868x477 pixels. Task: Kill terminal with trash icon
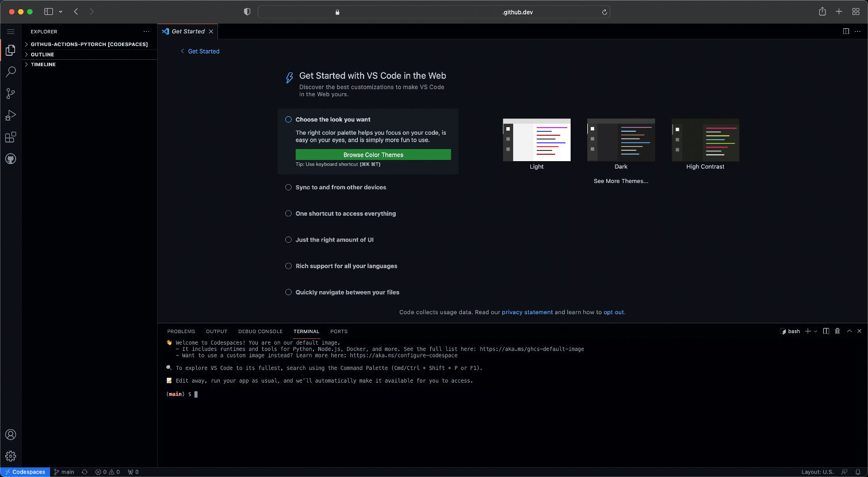coord(838,331)
